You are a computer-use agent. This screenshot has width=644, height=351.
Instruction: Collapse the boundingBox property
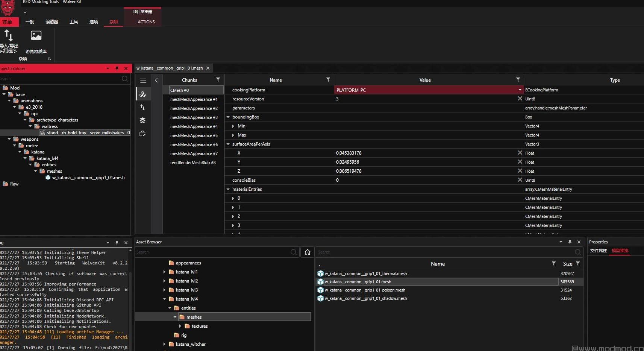coord(228,117)
